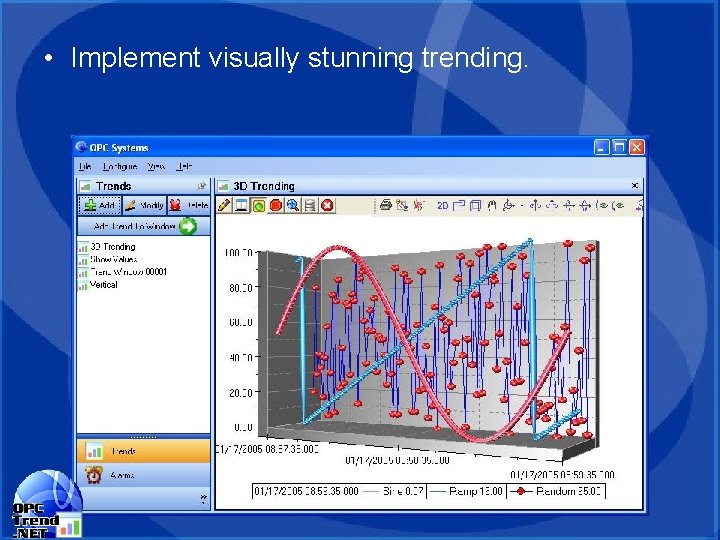The width and height of the screenshot is (720, 540).
Task: Click the circle with crossed arrows icon
Action: pyautogui.click(x=585, y=205)
